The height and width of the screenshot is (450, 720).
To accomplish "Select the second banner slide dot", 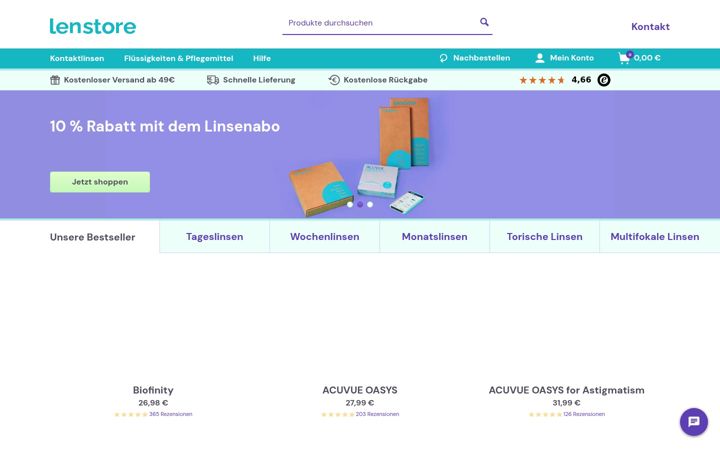I will tap(360, 204).
